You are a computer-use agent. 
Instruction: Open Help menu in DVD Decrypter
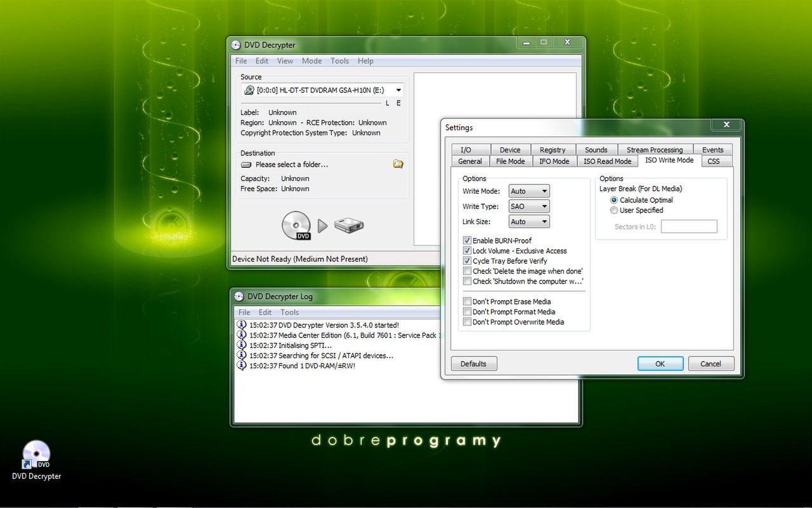(365, 61)
